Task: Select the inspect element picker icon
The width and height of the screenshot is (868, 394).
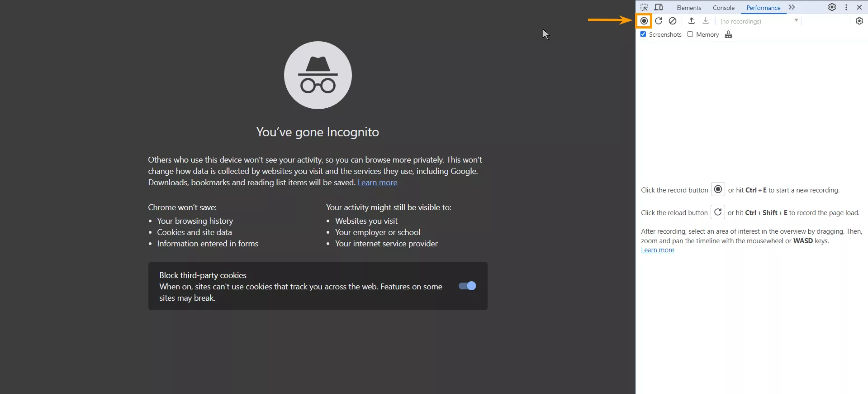Action: click(644, 7)
